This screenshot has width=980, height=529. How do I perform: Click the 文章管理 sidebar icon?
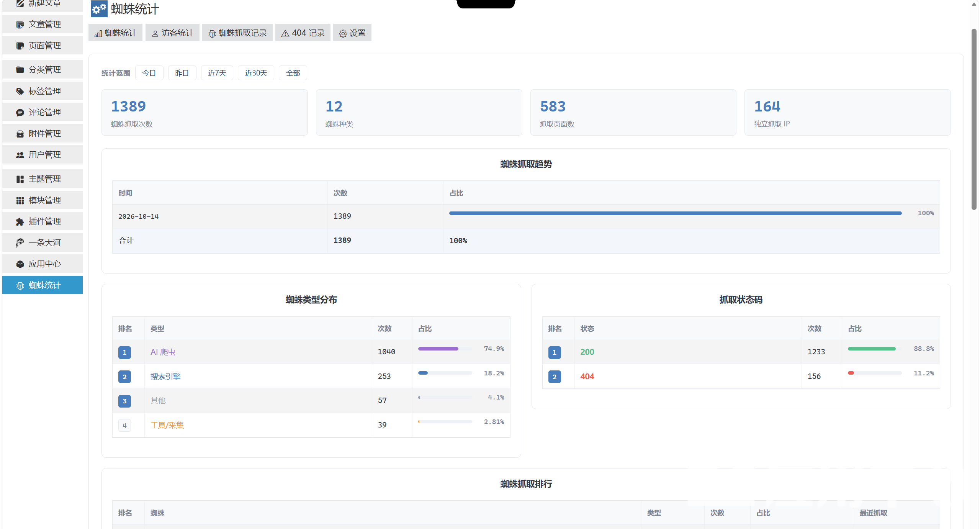click(x=20, y=25)
